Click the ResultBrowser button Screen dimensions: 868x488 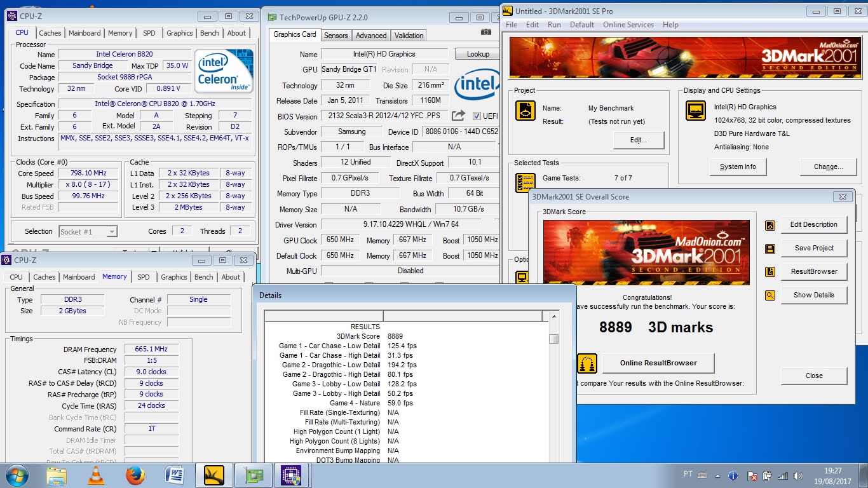[x=814, y=272]
